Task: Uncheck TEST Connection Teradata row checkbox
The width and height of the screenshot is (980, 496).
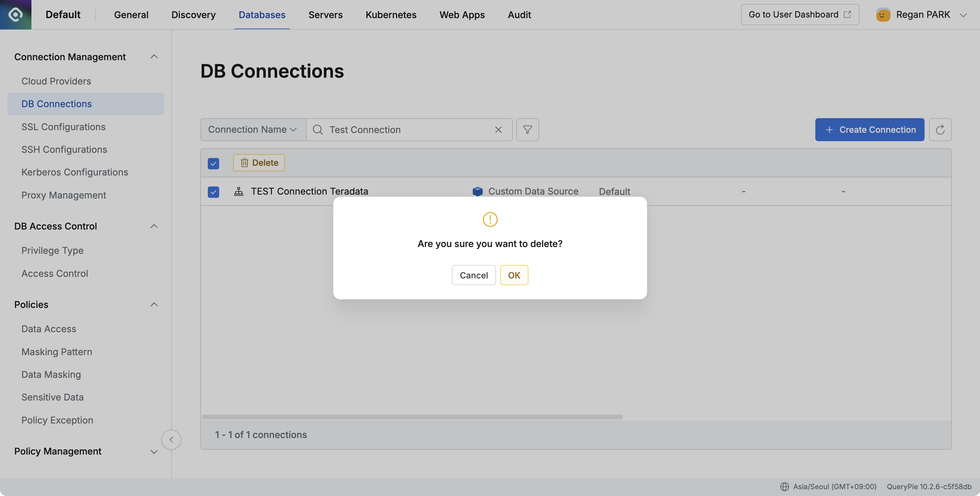Action: pyautogui.click(x=213, y=192)
